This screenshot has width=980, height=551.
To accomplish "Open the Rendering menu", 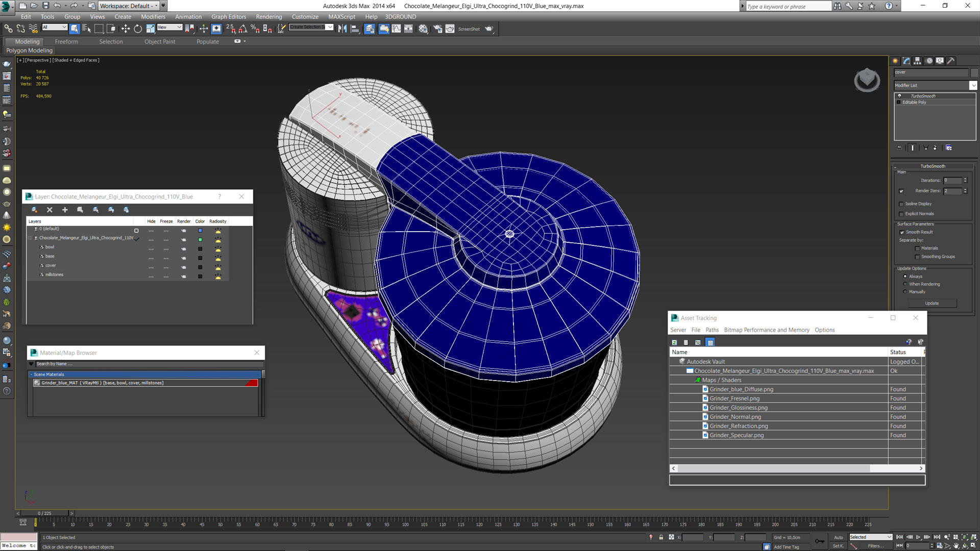I will (268, 17).
